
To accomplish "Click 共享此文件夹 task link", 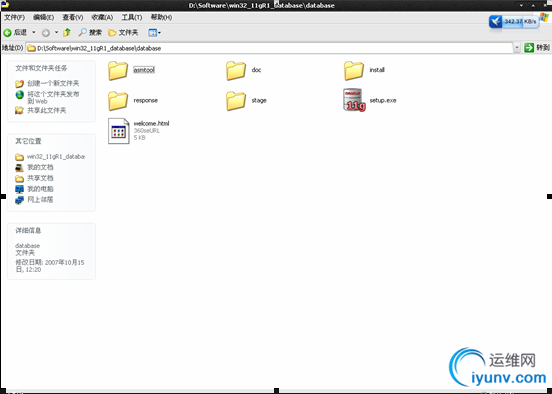I will (46, 111).
